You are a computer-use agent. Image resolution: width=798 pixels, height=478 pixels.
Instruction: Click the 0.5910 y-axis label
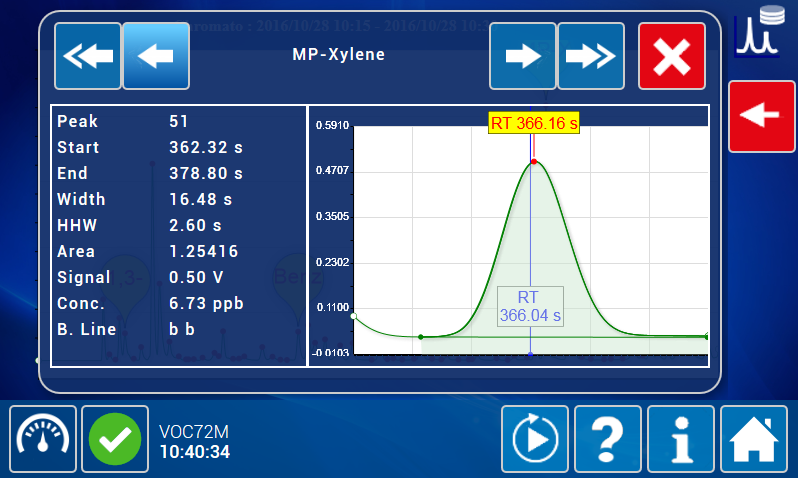[x=332, y=125]
